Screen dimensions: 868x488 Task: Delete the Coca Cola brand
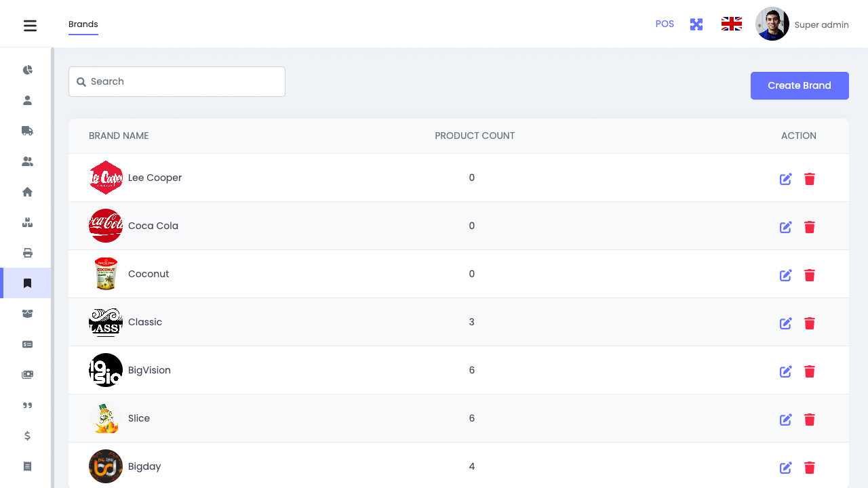point(810,227)
